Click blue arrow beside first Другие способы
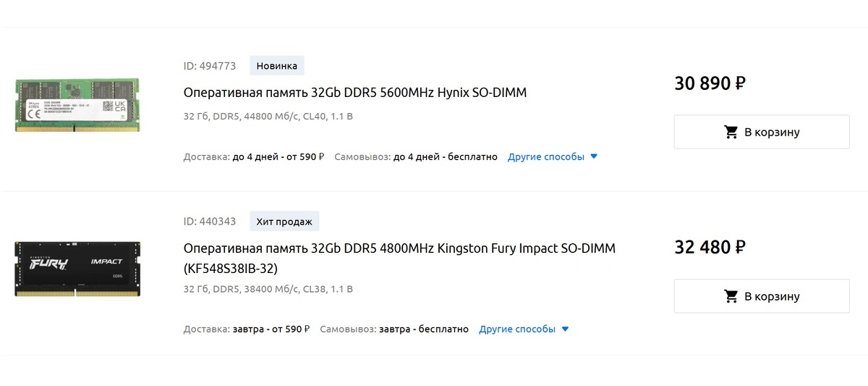 click(x=594, y=156)
